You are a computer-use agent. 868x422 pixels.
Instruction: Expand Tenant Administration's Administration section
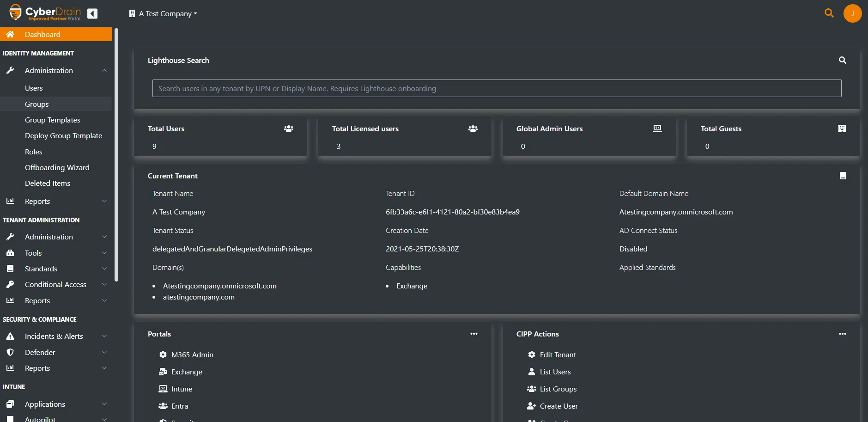(56, 237)
